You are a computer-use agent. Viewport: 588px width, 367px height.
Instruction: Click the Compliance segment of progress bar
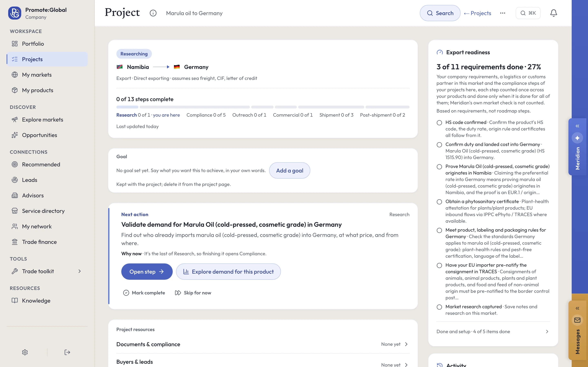pos(195,107)
